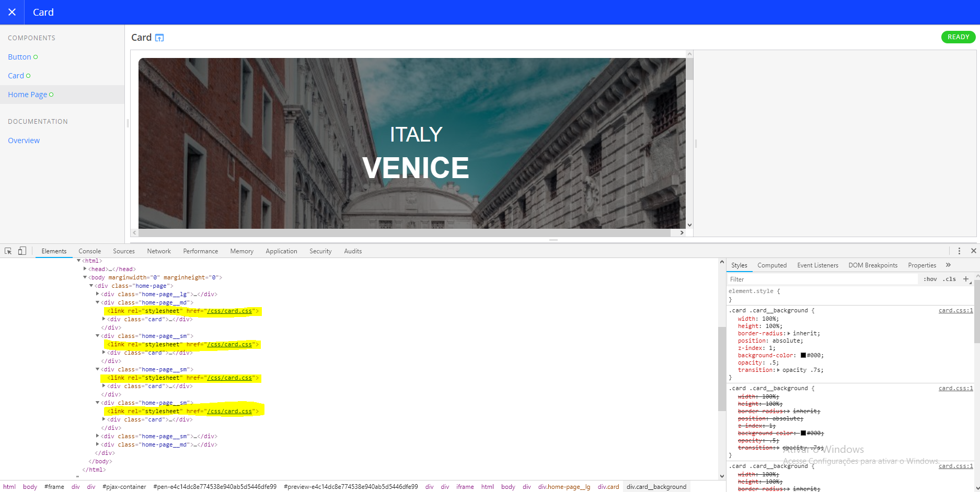The image size is (980, 492).
Task: Show more Styles pane tabs chevron
Action: click(948, 265)
